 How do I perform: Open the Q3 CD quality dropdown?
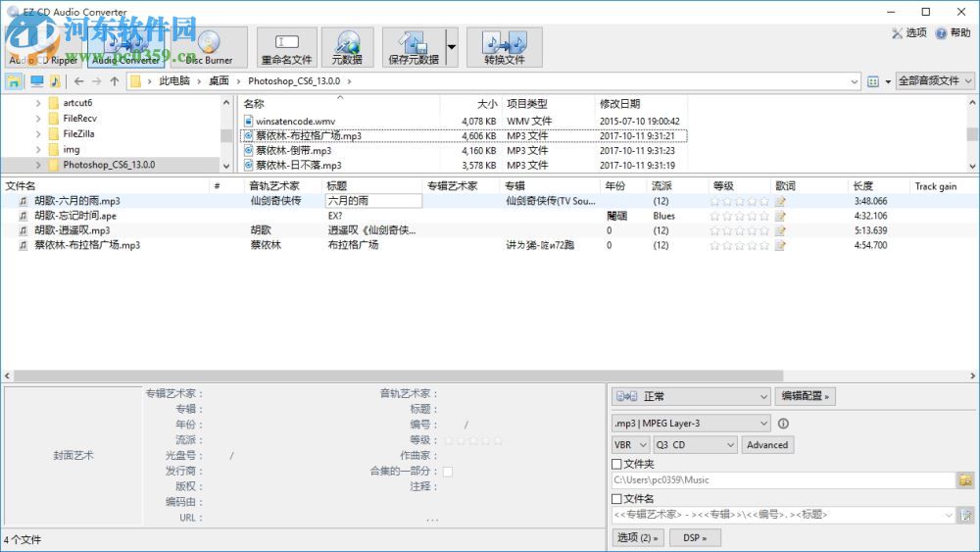[x=696, y=445]
